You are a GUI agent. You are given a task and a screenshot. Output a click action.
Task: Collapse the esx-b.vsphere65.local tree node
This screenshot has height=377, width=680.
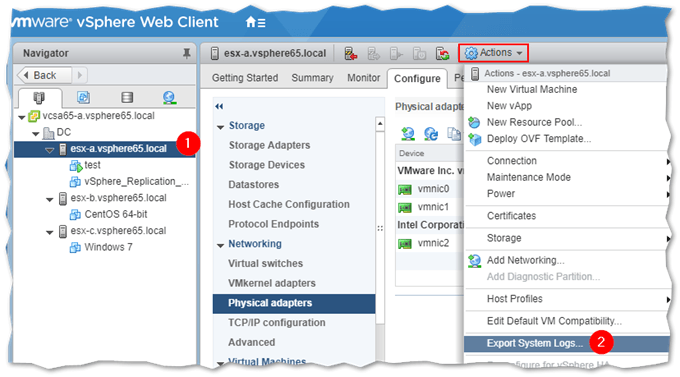50,200
